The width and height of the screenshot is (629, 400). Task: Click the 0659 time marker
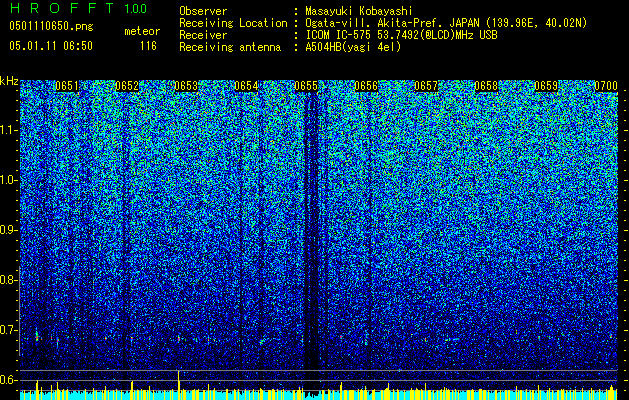point(546,86)
